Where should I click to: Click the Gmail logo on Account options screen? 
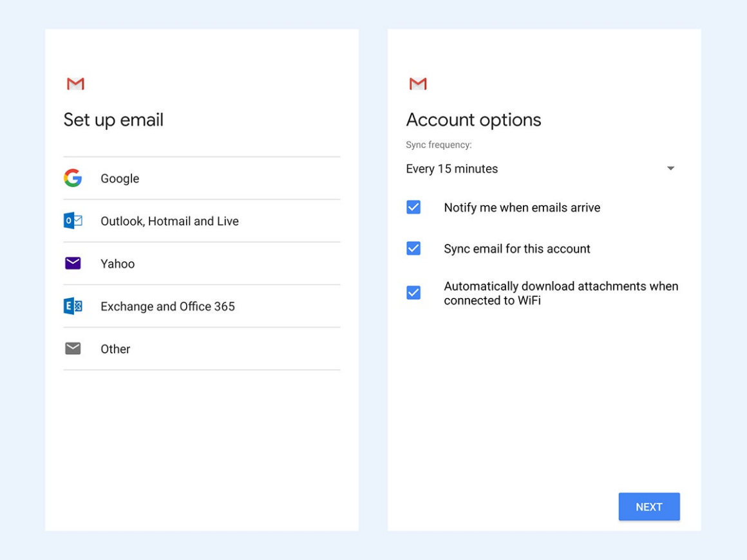(x=418, y=83)
